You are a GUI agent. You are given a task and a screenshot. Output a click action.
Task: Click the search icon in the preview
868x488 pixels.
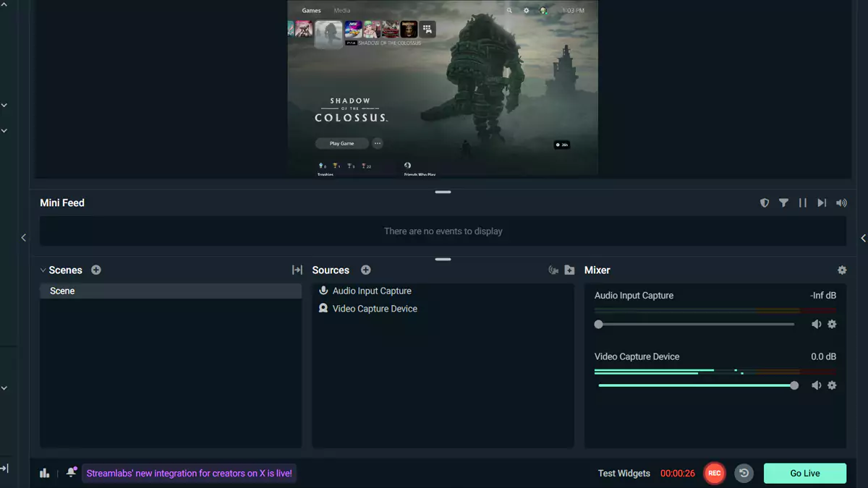click(x=509, y=11)
